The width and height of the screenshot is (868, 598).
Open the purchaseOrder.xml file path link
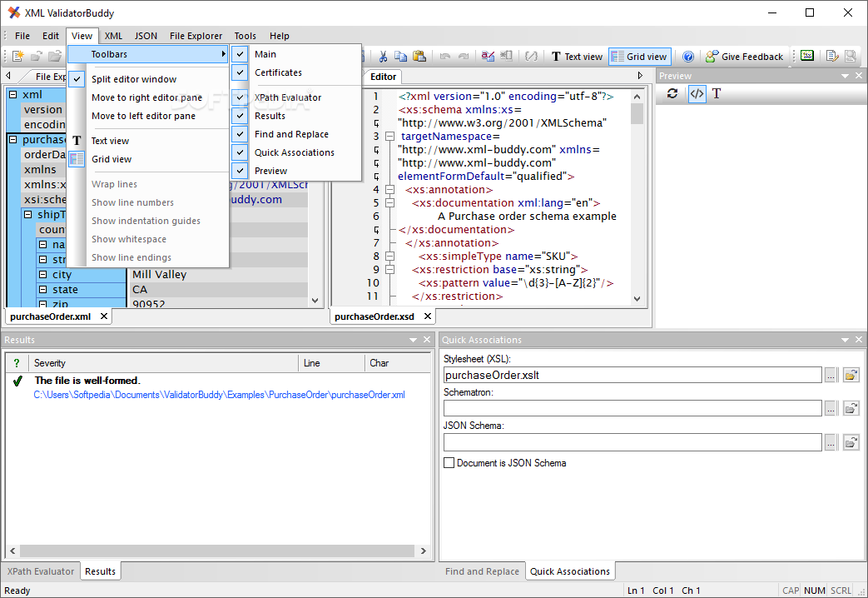(219, 395)
